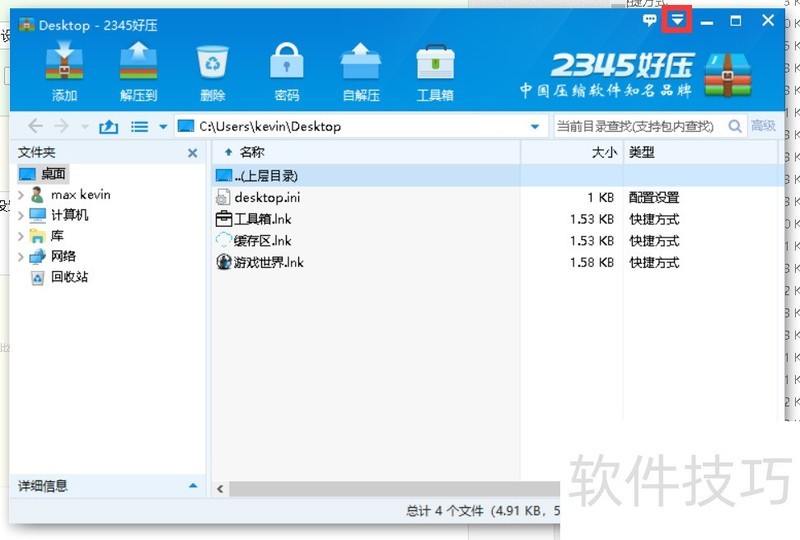Open 高级 advanced search link

763,126
